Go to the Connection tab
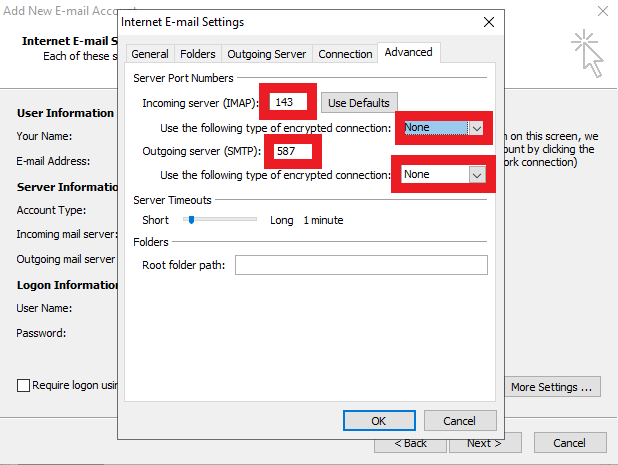Screen dimensions: 618x465 (x=344, y=54)
